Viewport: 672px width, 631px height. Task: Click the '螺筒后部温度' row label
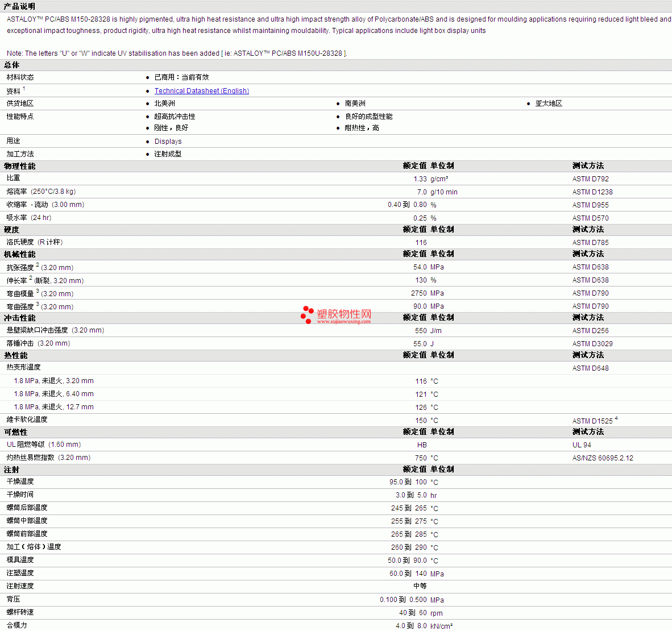click(27, 508)
